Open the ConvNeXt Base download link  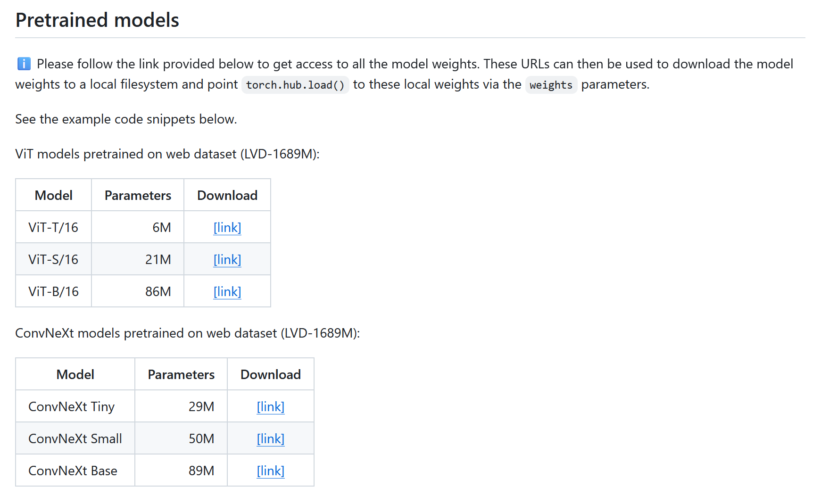(271, 471)
